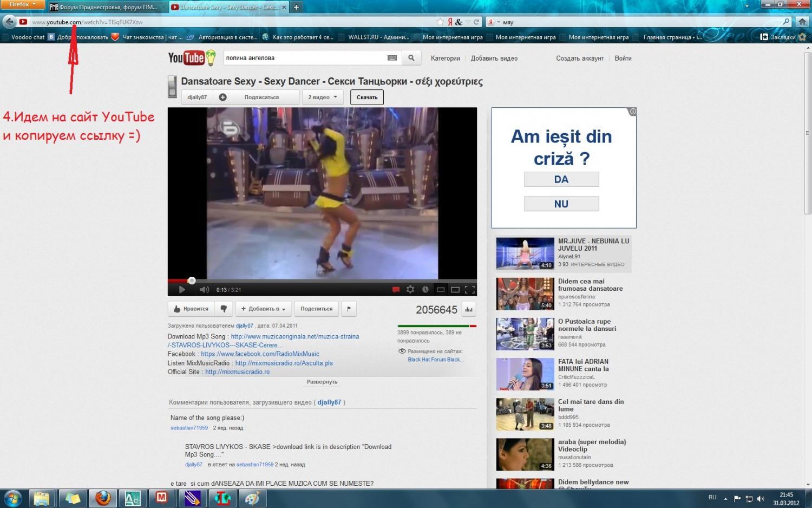Expand description with "Развернуть"
The image size is (812, 508).
point(322,382)
